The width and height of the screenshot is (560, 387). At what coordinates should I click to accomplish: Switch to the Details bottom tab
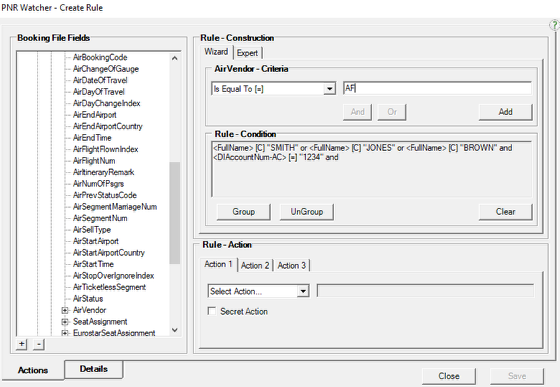tap(94, 369)
